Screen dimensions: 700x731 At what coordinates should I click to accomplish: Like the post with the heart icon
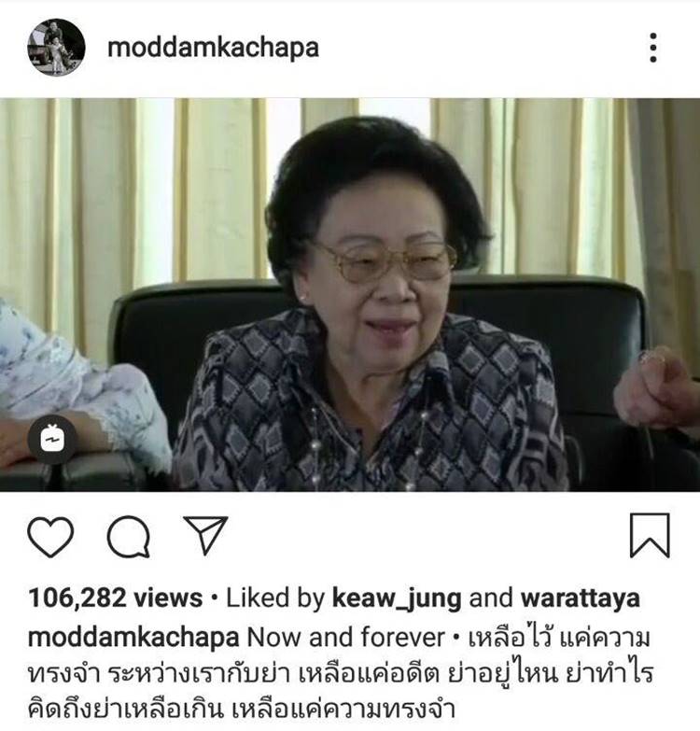coord(50,537)
